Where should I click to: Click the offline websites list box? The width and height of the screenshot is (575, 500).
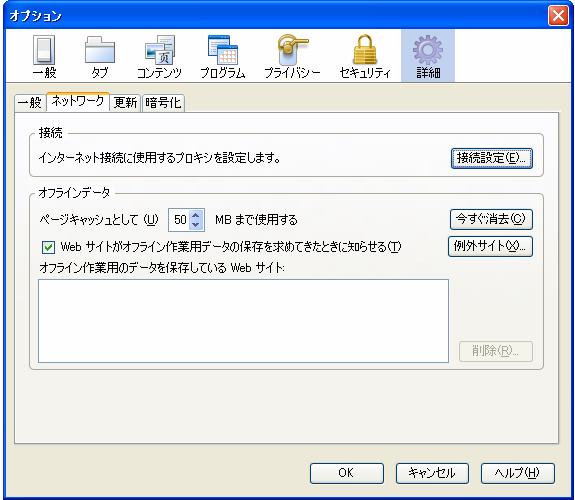243,321
